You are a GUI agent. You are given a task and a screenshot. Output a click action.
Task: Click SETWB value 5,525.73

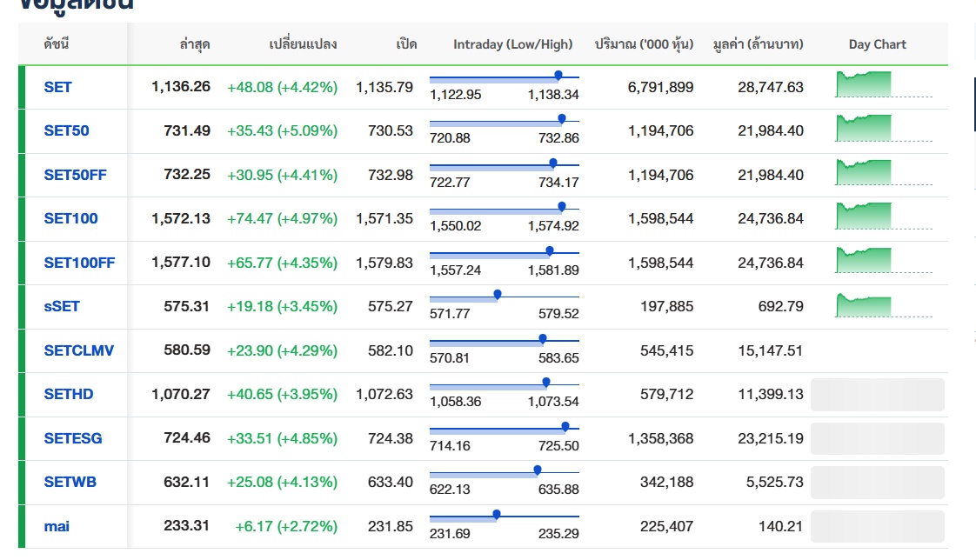(775, 482)
